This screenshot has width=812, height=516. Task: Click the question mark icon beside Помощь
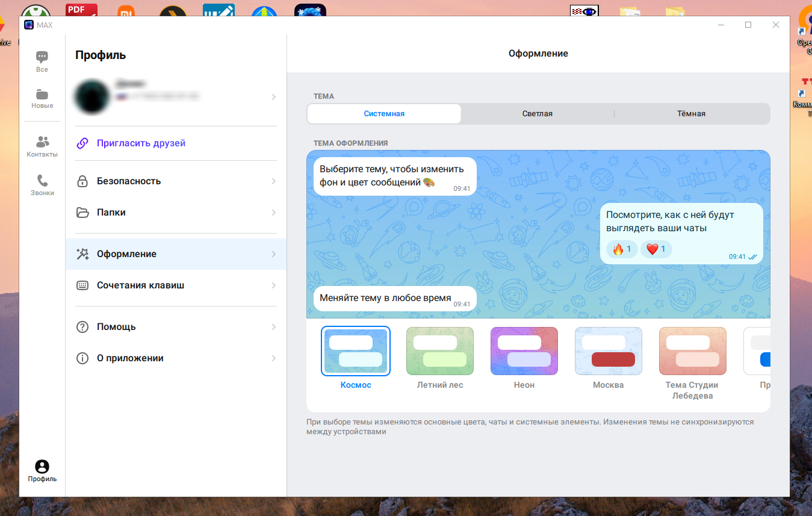tap(82, 327)
